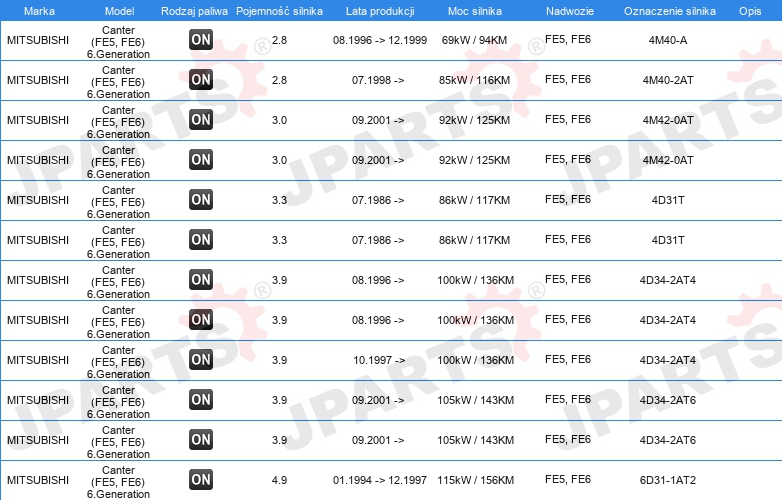Click Canter model cell in 4M40-2AT row

(x=118, y=82)
